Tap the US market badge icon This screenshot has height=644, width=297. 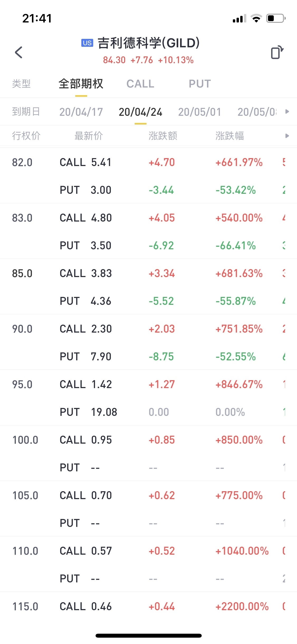pos(87,43)
